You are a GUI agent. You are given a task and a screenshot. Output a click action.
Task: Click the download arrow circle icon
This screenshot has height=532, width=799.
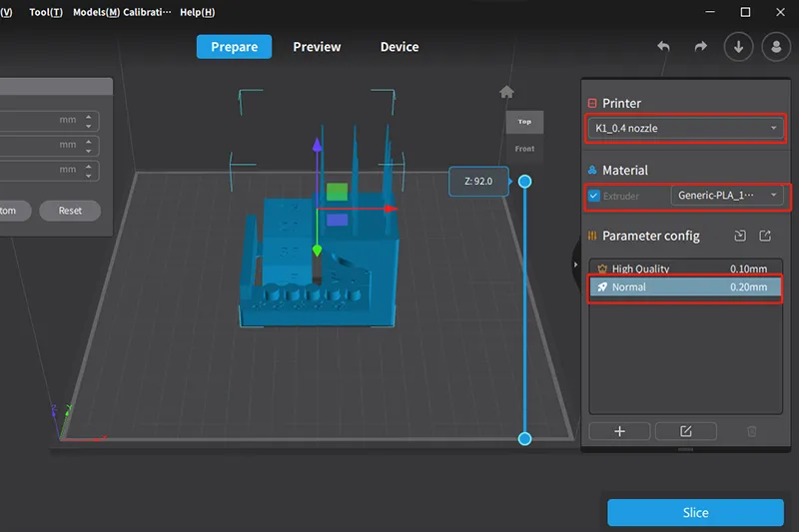pyautogui.click(x=738, y=47)
